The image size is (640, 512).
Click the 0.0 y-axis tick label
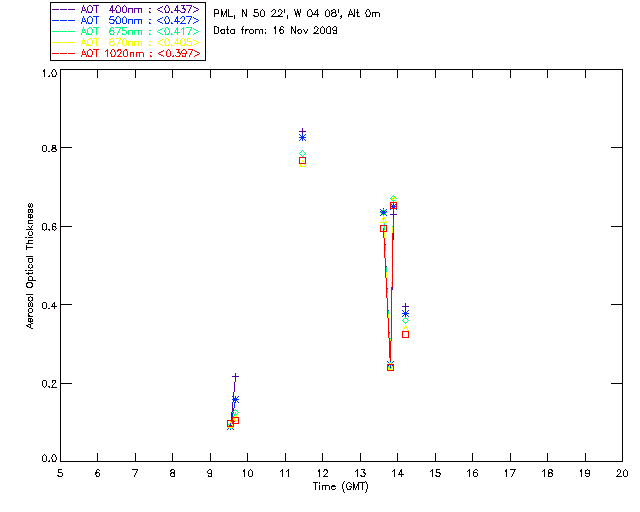click(x=49, y=459)
